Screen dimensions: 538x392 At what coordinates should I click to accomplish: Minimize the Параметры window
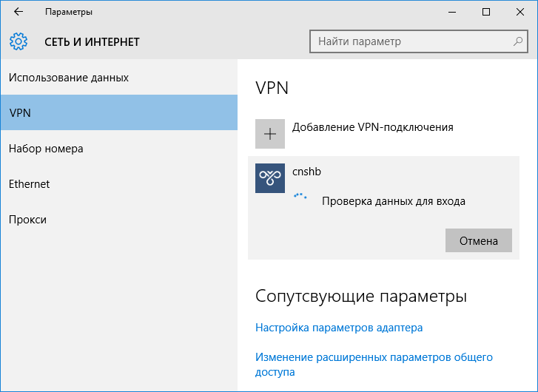point(452,12)
